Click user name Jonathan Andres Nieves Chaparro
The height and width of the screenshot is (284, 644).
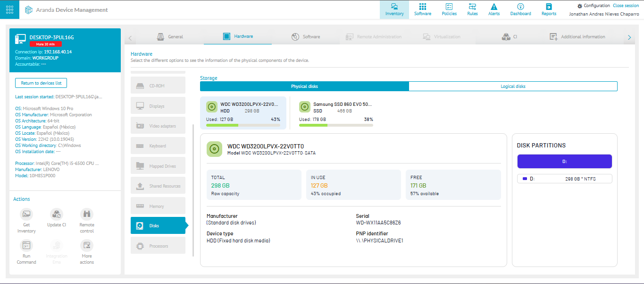click(x=604, y=14)
